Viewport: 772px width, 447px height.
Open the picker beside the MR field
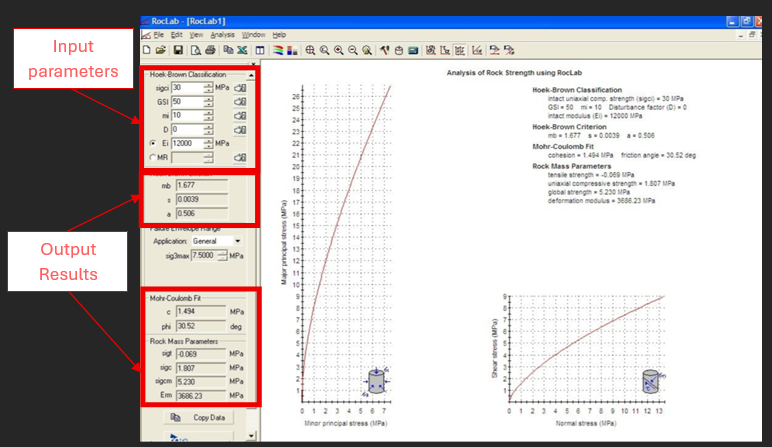tap(240, 158)
